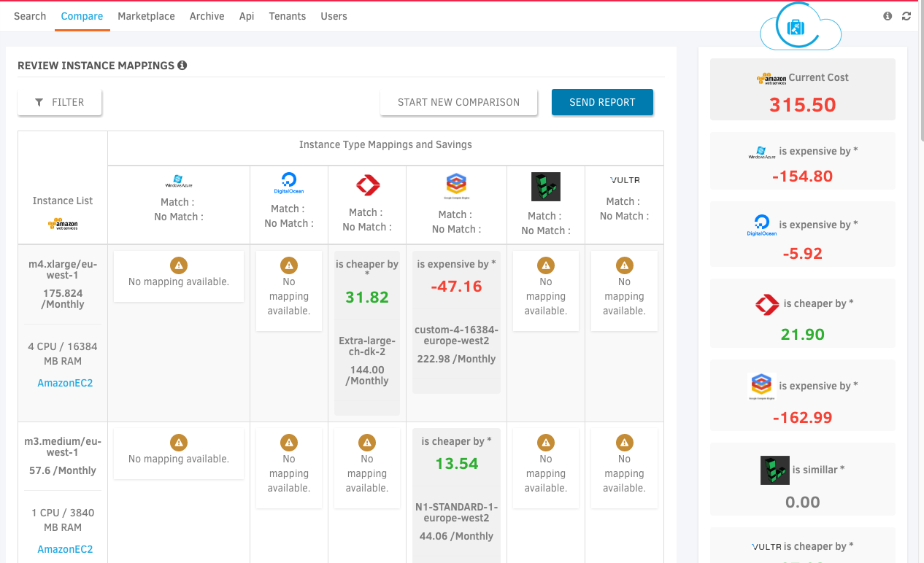Click Azure logo in sidebar cost card
The height and width of the screenshot is (563, 924).
[x=761, y=153]
